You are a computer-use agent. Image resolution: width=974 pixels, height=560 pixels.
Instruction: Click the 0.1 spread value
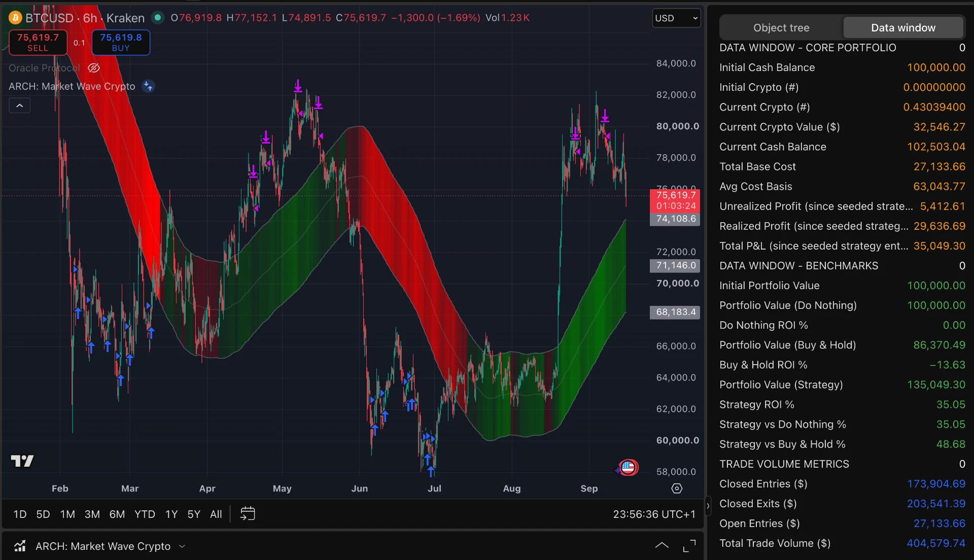point(79,43)
